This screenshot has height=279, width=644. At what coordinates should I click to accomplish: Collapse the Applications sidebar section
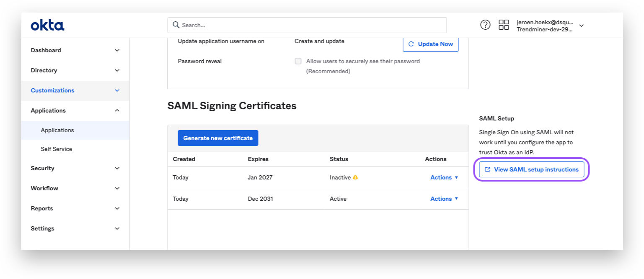click(117, 110)
